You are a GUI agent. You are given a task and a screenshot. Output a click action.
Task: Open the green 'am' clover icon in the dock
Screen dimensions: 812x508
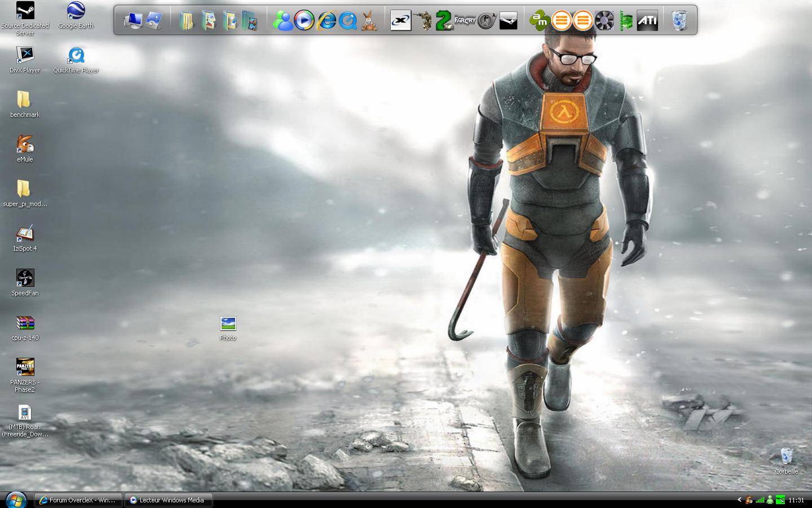[x=540, y=21]
